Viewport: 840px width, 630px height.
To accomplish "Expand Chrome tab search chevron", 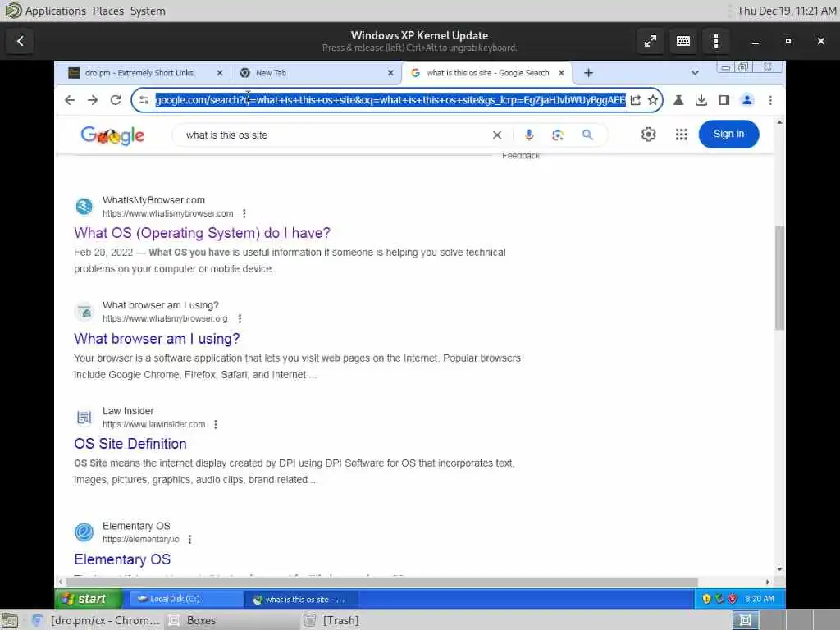I will point(695,73).
